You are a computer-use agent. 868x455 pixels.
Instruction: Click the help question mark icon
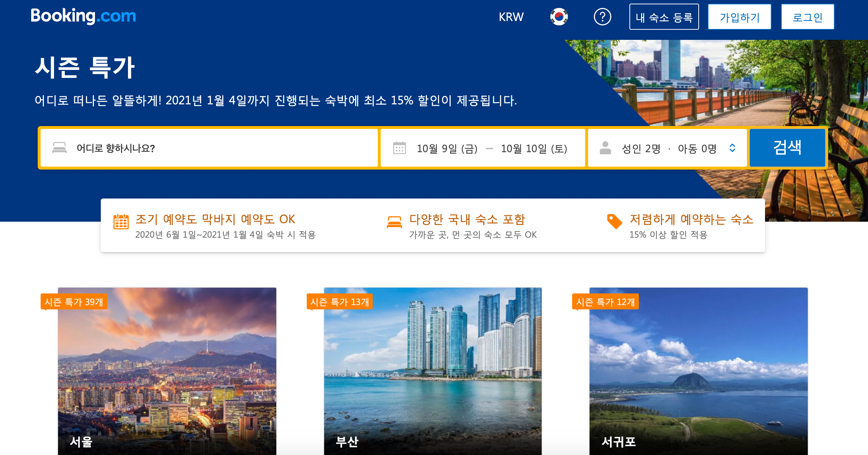pos(602,17)
